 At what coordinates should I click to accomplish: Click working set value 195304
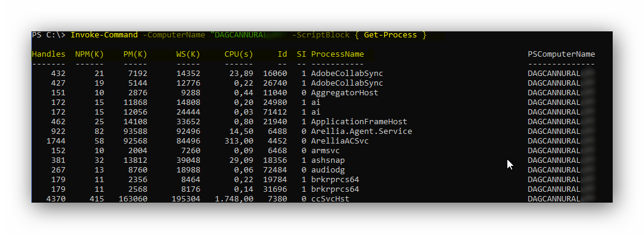click(185, 199)
